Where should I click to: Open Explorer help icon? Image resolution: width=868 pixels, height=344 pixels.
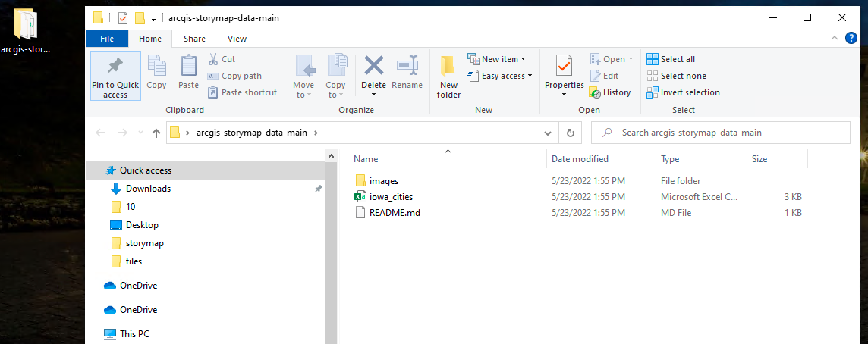pos(851,38)
